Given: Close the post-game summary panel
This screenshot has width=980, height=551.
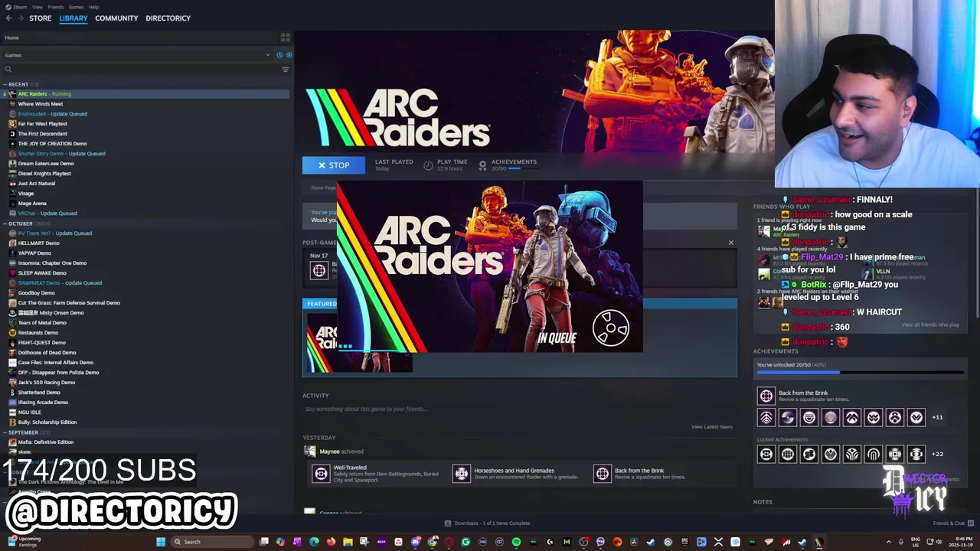Looking at the screenshot, I should click(730, 243).
